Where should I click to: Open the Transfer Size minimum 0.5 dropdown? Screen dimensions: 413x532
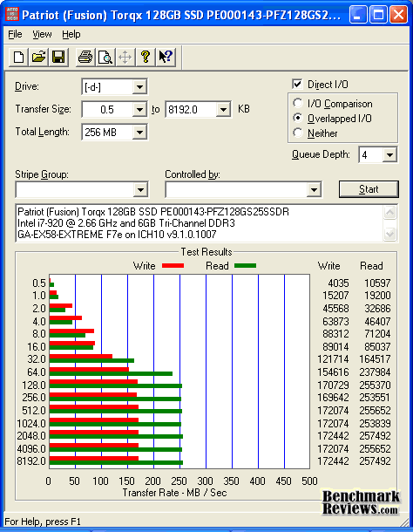pyautogui.click(x=139, y=110)
